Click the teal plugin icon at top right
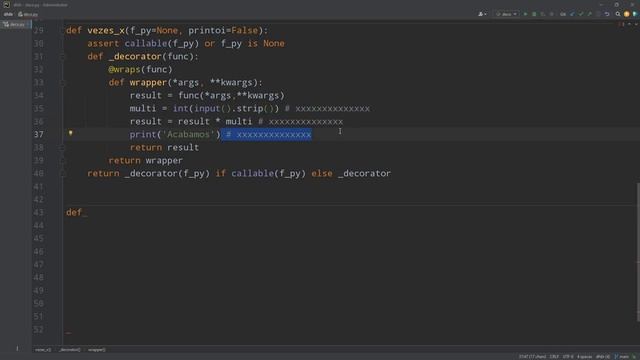640x360 pixels. pyautogui.click(x=635, y=14)
